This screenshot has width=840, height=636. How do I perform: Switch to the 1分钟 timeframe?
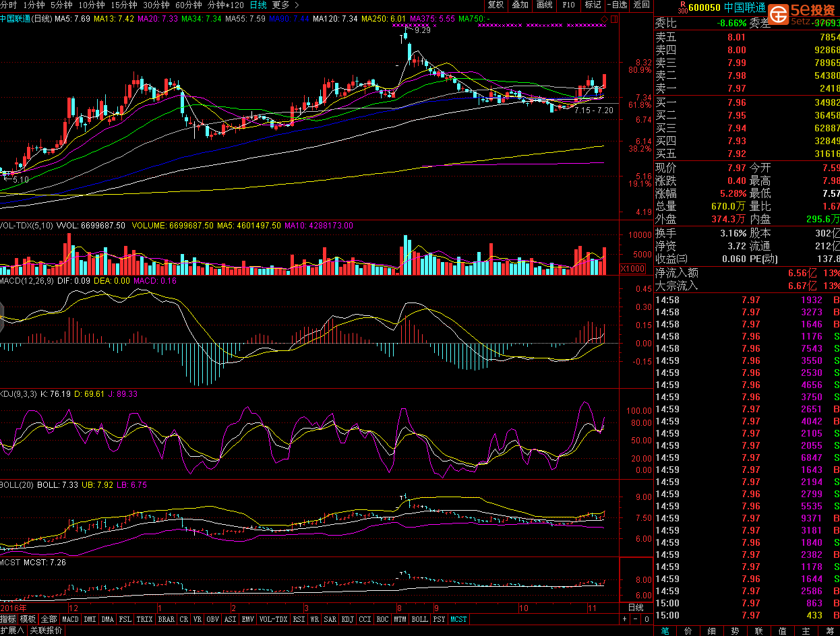click(34, 5)
